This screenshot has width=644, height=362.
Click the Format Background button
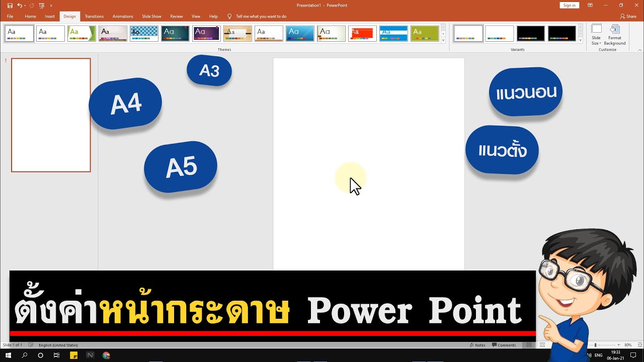pyautogui.click(x=615, y=34)
